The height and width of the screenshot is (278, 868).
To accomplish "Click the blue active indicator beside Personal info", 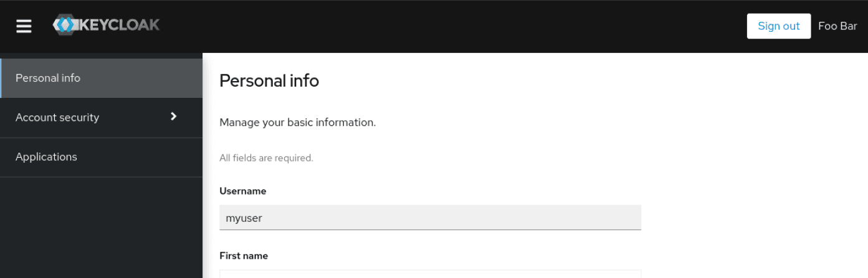I will coord(1,78).
